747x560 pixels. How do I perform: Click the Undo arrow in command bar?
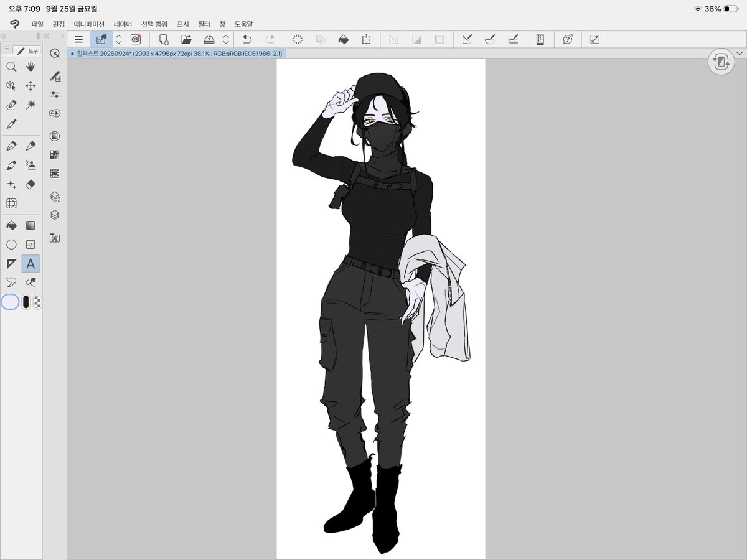tap(247, 39)
